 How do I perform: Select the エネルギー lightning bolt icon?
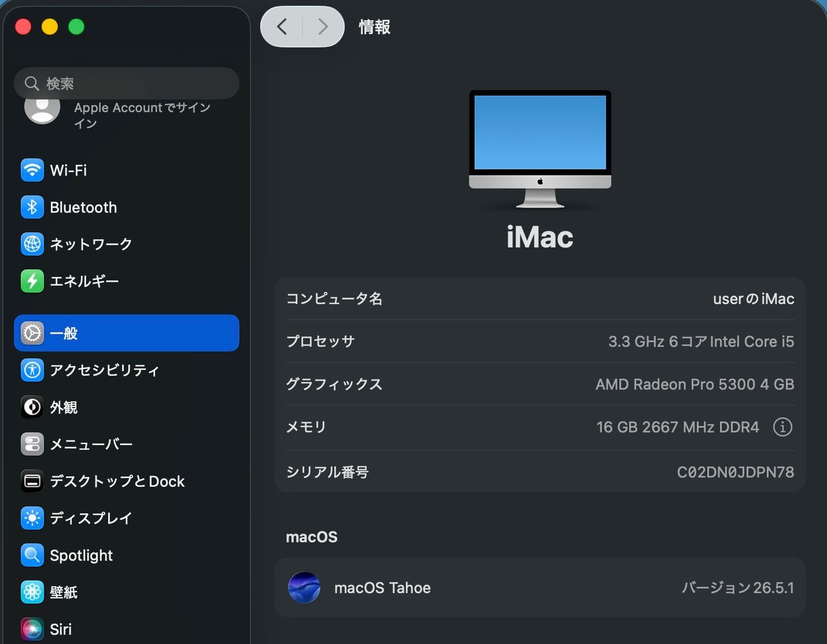(32, 281)
